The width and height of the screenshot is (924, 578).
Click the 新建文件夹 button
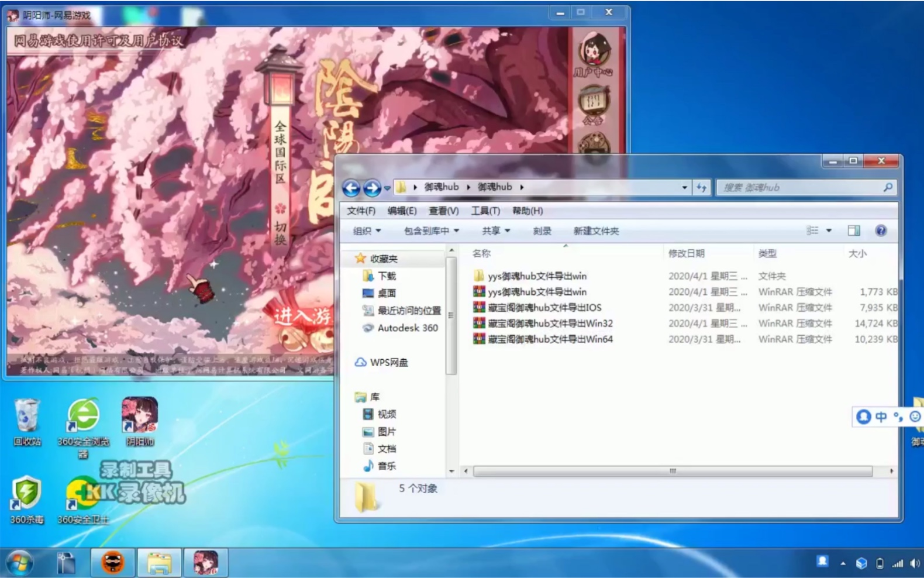click(x=596, y=231)
